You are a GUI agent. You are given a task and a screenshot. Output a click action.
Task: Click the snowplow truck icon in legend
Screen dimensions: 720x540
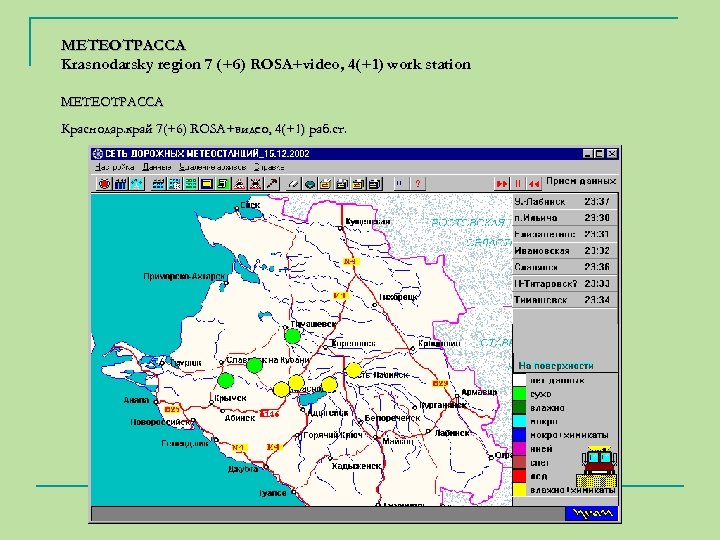(x=598, y=467)
